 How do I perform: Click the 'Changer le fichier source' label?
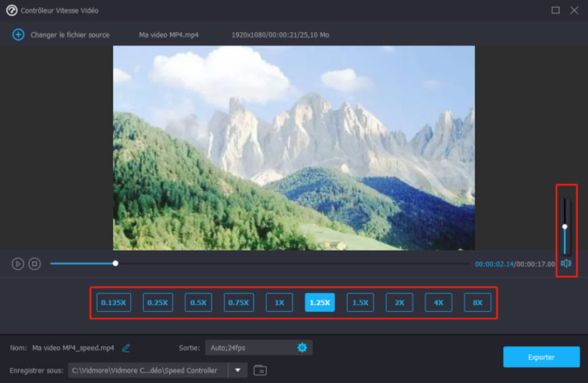click(70, 35)
